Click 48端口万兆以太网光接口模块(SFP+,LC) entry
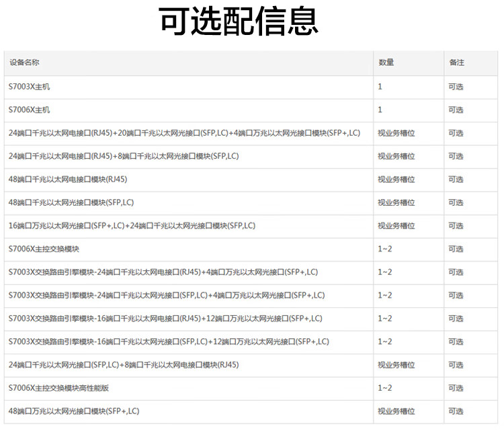The height and width of the screenshot is (437, 504). pos(74,411)
